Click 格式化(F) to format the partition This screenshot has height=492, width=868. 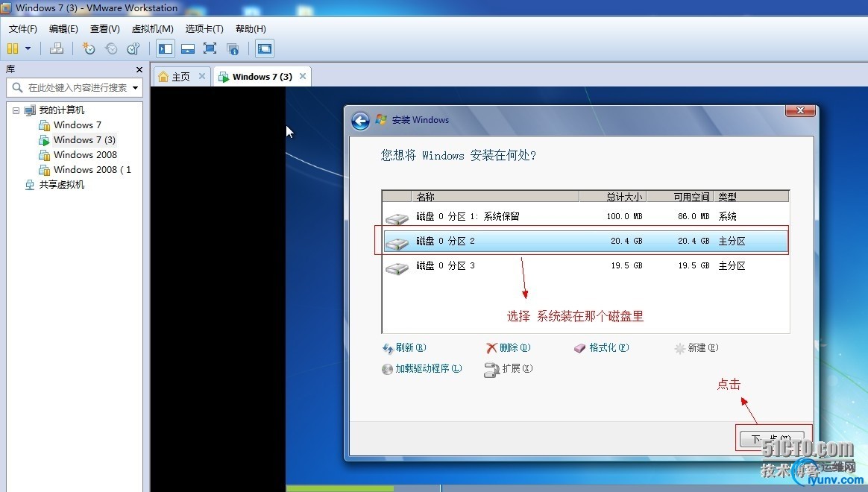pyautogui.click(x=602, y=347)
